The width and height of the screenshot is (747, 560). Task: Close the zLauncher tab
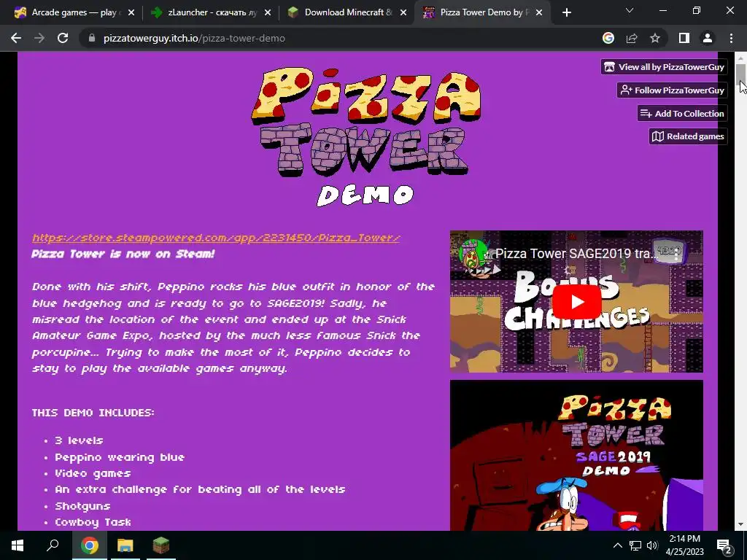pyautogui.click(x=268, y=13)
